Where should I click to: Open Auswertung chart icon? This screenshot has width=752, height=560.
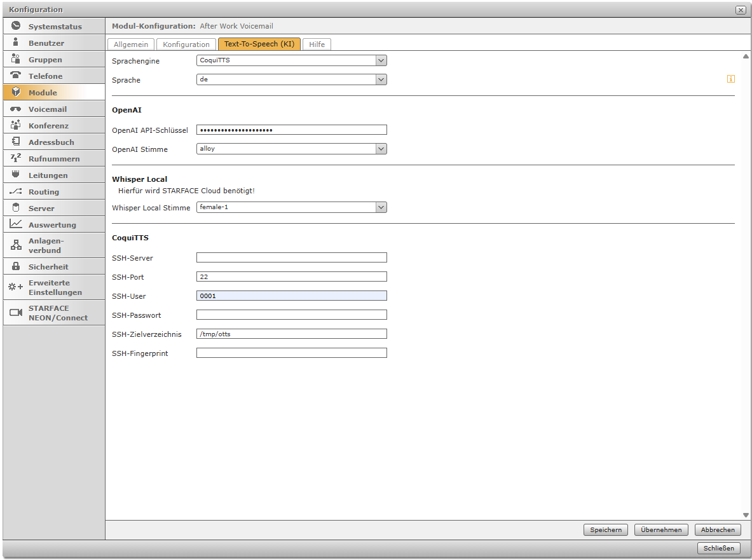tap(16, 224)
